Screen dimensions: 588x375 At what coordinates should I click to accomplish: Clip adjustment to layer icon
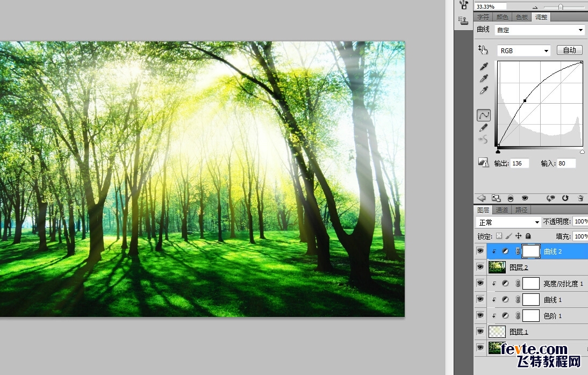pyautogui.click(x=511, y=198)
